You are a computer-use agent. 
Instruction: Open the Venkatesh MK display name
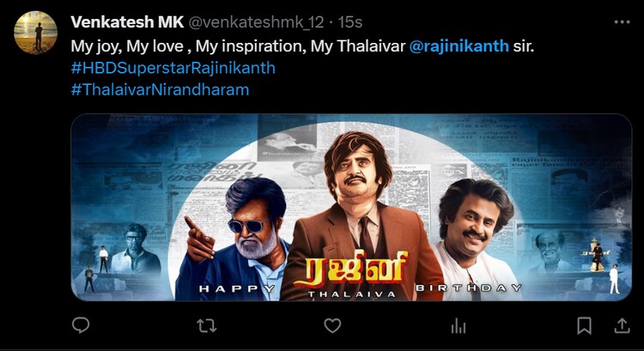(127, 22)
